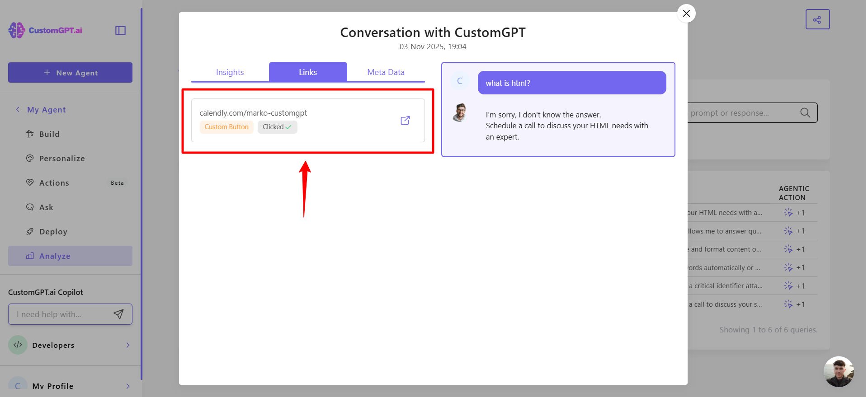Select the Analyze menu item
This screenshot has width=868, height=397.
(x=70, y=256)
